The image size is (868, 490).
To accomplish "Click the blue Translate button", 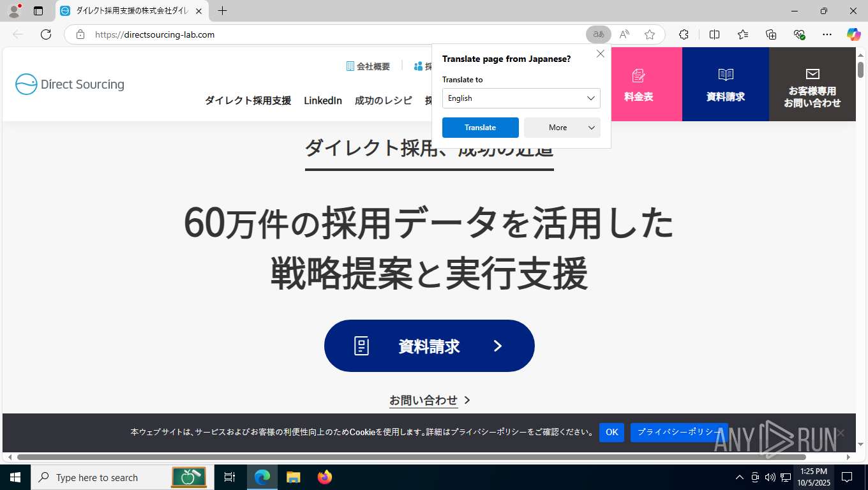I will (481, 128).
